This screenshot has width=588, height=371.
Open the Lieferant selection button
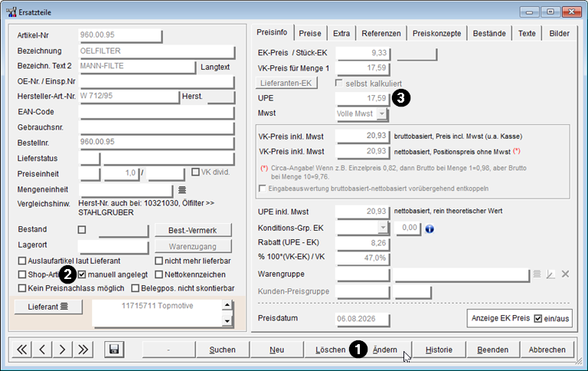(48, 307)
